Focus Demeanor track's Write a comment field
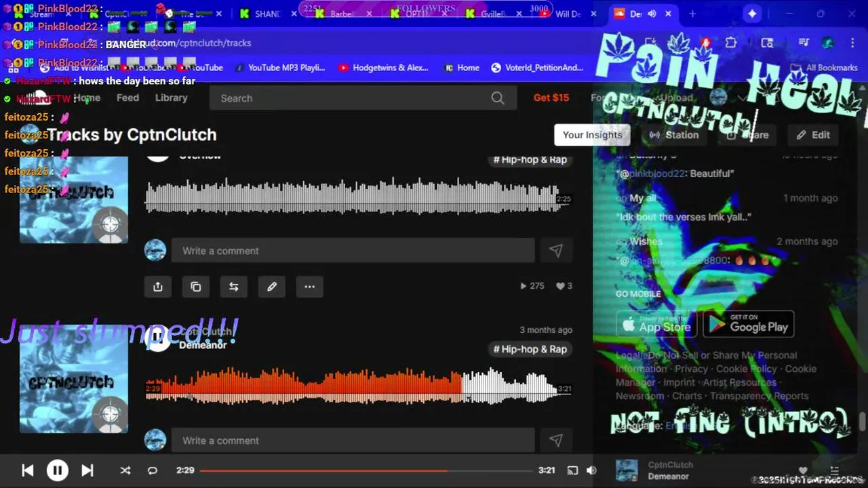 point(353,441)
